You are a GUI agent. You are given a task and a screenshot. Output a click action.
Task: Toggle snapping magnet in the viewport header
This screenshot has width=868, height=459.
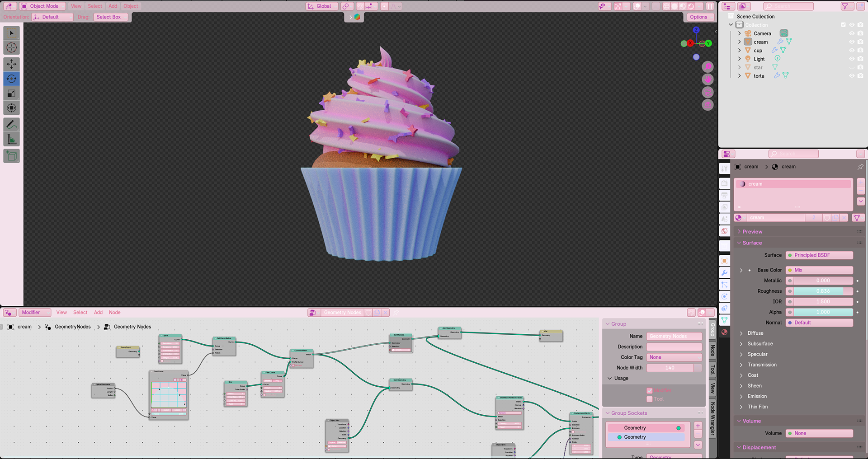pos(360,6)
